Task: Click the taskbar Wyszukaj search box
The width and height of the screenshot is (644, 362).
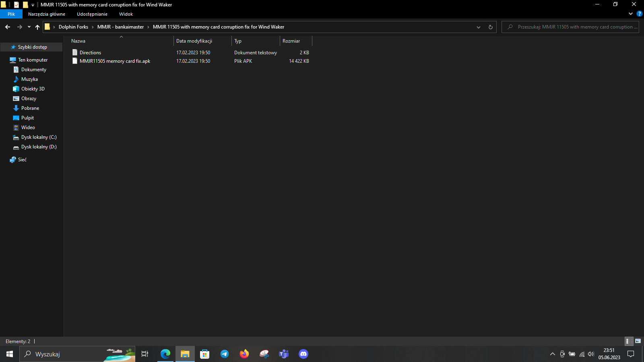Action: click(x=77, y=354)
